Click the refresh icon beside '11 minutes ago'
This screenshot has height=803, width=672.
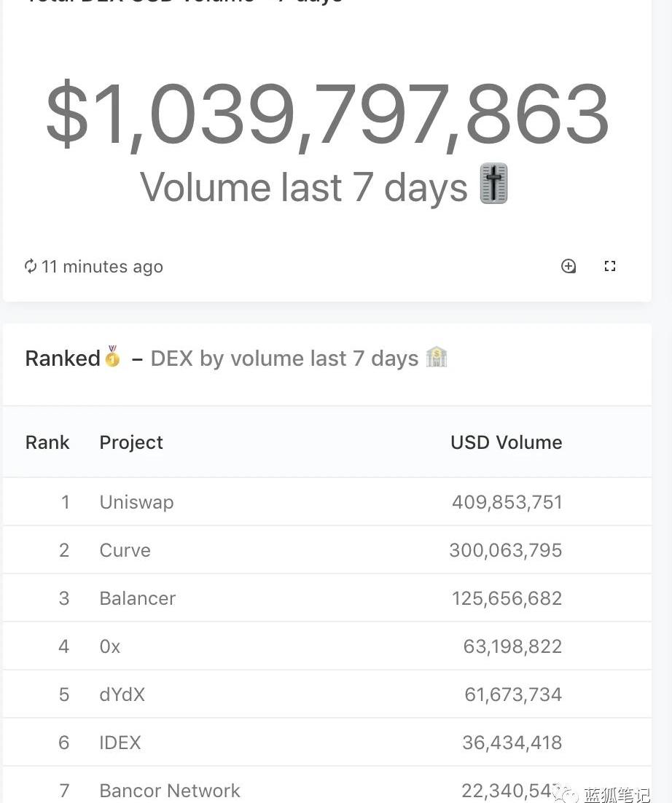pyautogui.click(x=31, y=266)
